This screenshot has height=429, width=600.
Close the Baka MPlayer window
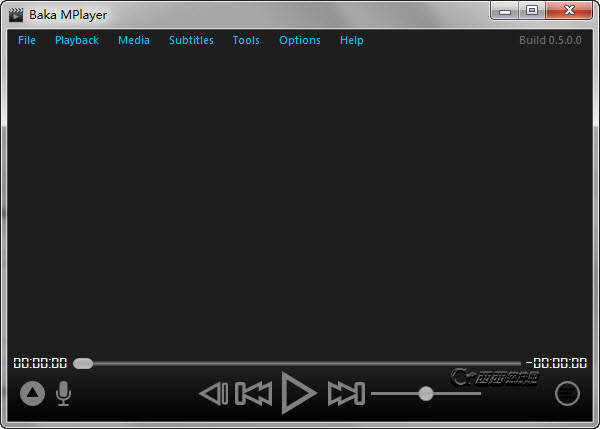click(x=569, y=11)
